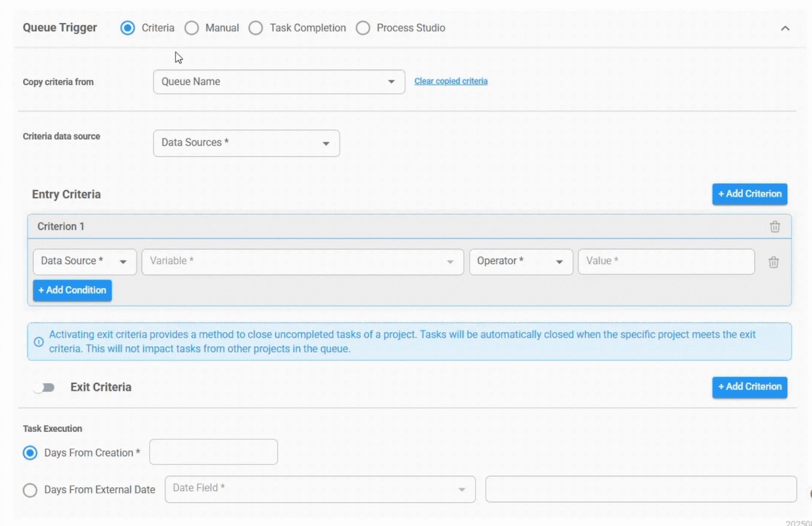Remove the condition row with trash icon
This screenshot has width=812, height=526.
(x=773, y=262)
